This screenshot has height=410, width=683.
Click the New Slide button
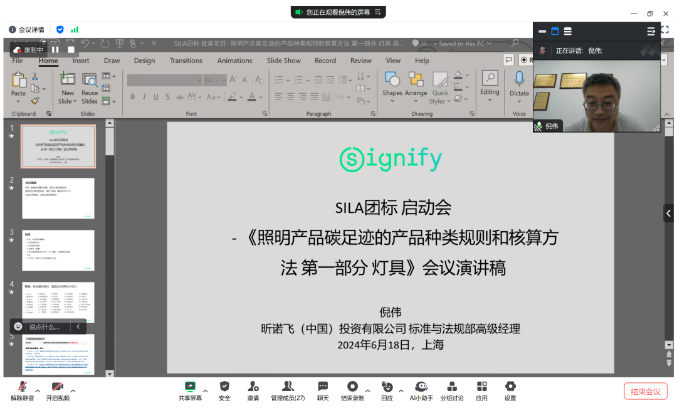click(x=67, y=88)
